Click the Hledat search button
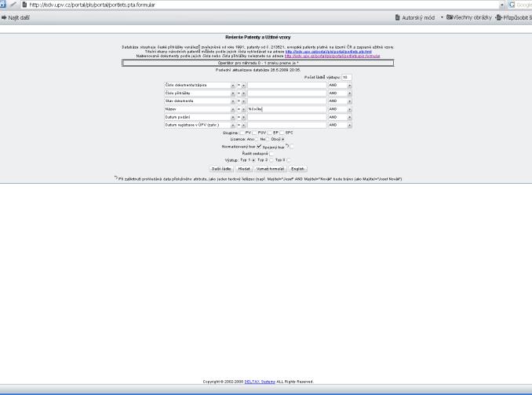Viewport: 532px width, 395px height. 244,169
